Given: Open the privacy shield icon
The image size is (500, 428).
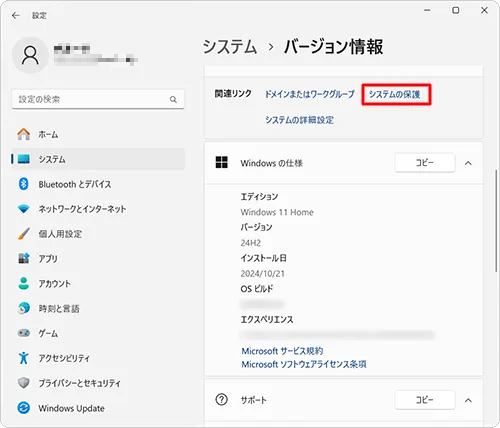Looking at the screenshot, I should pos(23,383).
